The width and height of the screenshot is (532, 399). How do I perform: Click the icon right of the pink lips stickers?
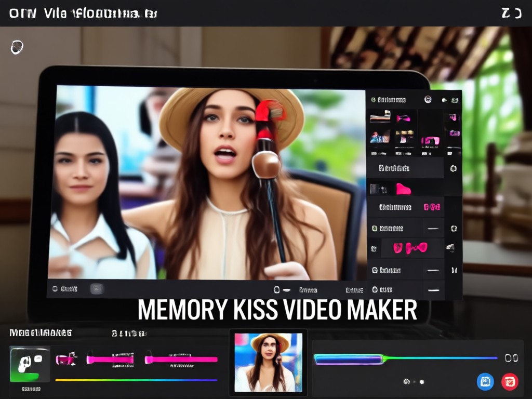pyautogui.click(x=450, y=248)
